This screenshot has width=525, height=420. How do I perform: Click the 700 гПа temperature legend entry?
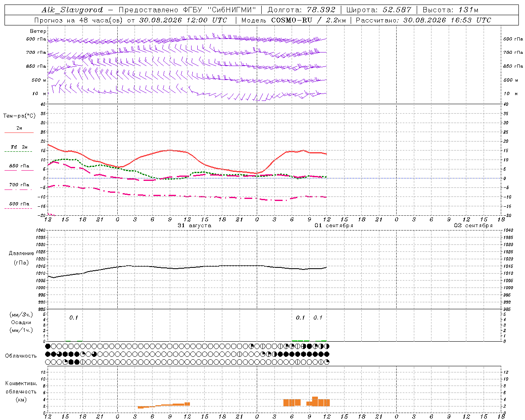19,185
